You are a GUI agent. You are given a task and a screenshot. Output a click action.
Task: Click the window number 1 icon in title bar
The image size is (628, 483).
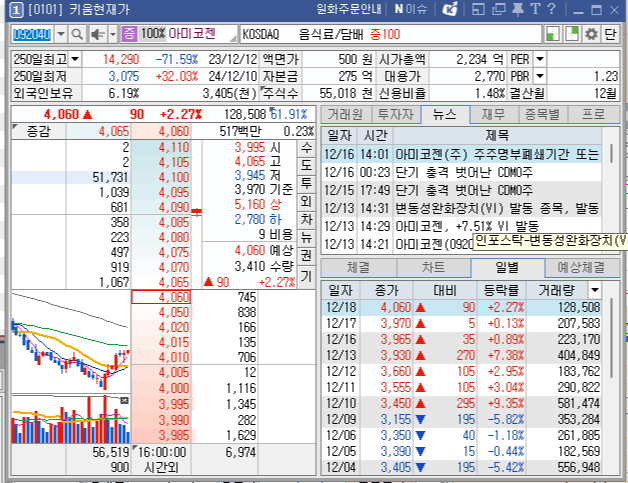pos(16,10)
